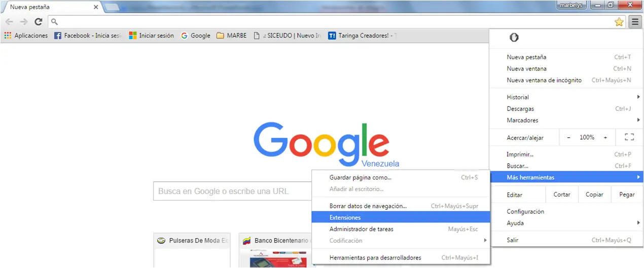
Task: Click the forward navigation arrow
Action: [x=23, y=22]
